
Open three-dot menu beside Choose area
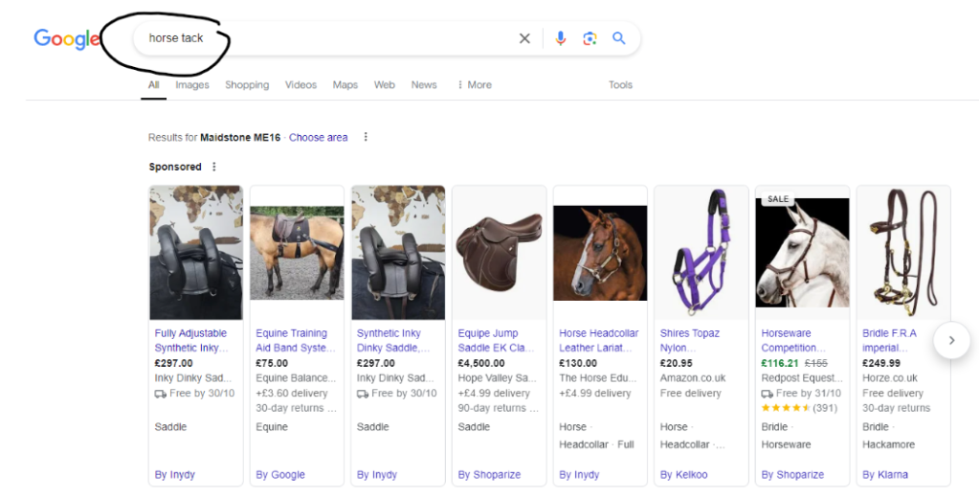(x=366, y=137)
